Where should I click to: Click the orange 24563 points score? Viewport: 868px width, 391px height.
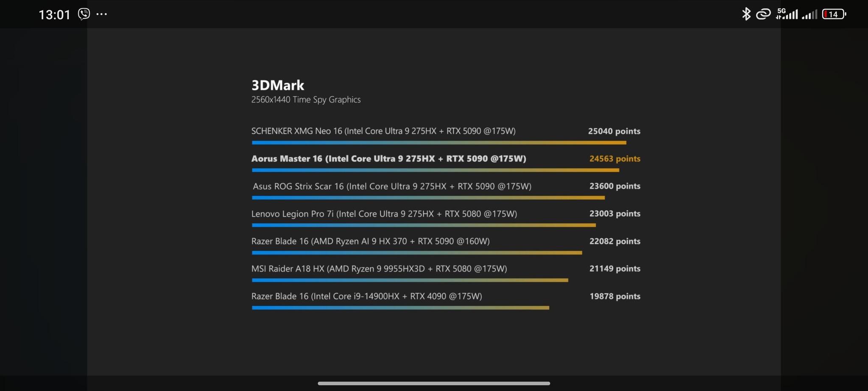614,159
